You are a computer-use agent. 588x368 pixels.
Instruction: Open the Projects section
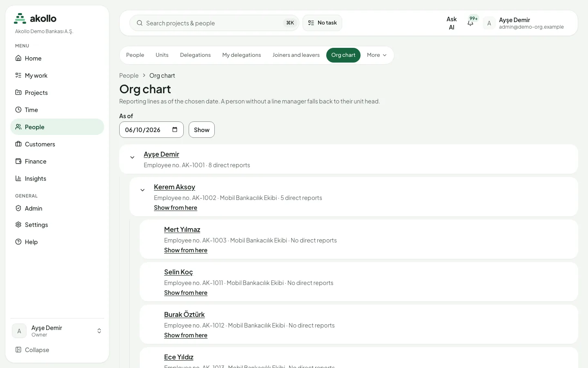click(x=57, y=93)
